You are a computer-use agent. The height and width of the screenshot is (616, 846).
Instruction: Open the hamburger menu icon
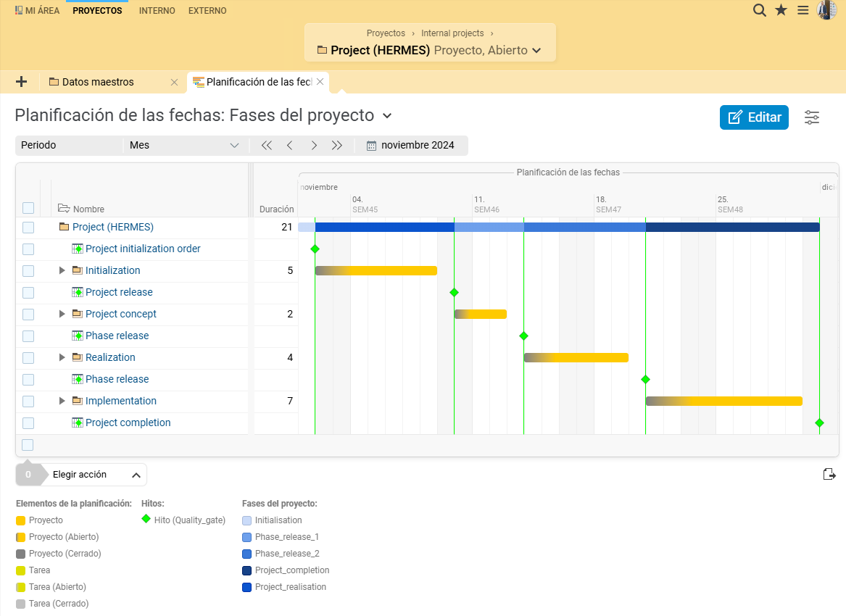[803, 10]
